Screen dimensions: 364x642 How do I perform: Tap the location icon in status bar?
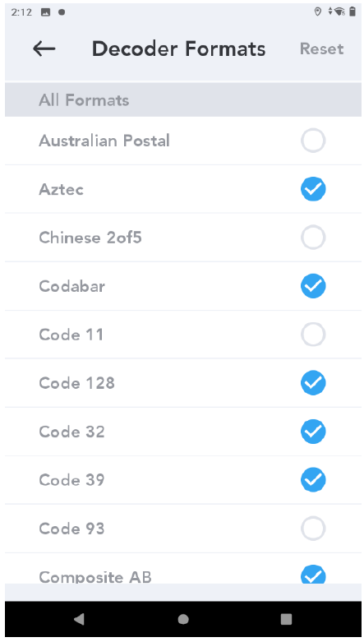coord(317,12)
